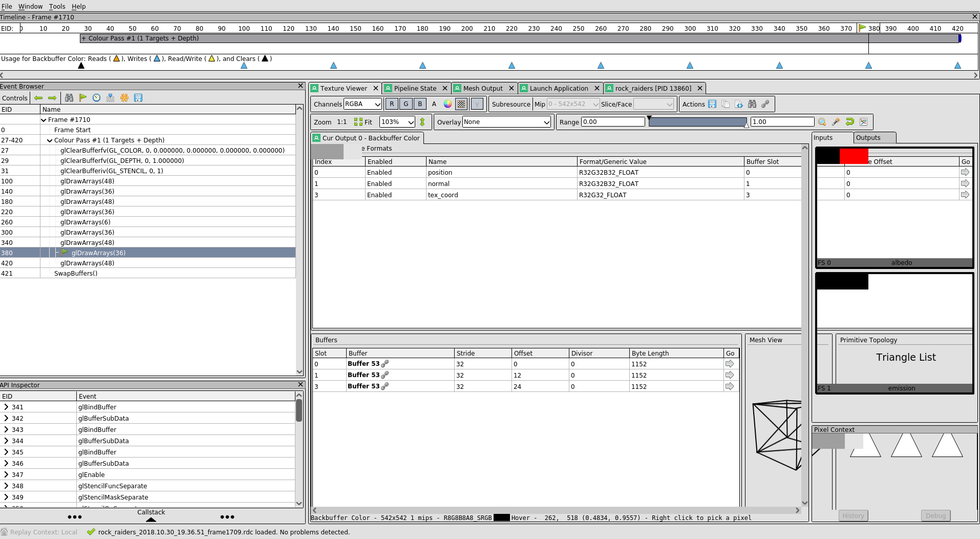The height and width of the screenshot is (539, 980).
Task: Collapse Colour Pass #1 in Event Browser tree
Action: [x=50, y=140]
